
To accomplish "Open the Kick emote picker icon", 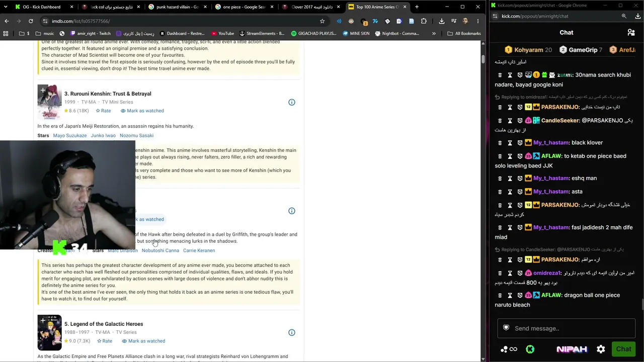I will (530, 349).
